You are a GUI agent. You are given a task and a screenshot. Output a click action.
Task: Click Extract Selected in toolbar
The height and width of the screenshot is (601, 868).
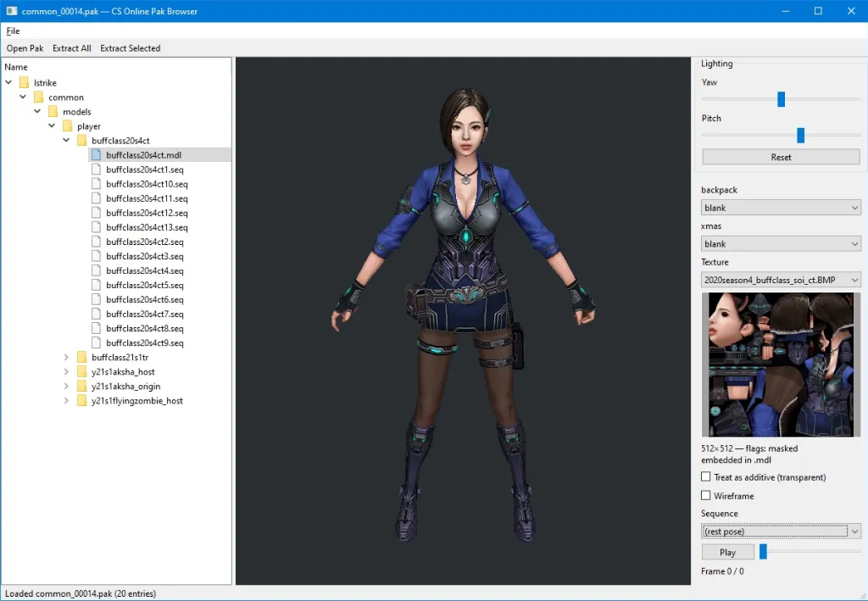(130, 48)
